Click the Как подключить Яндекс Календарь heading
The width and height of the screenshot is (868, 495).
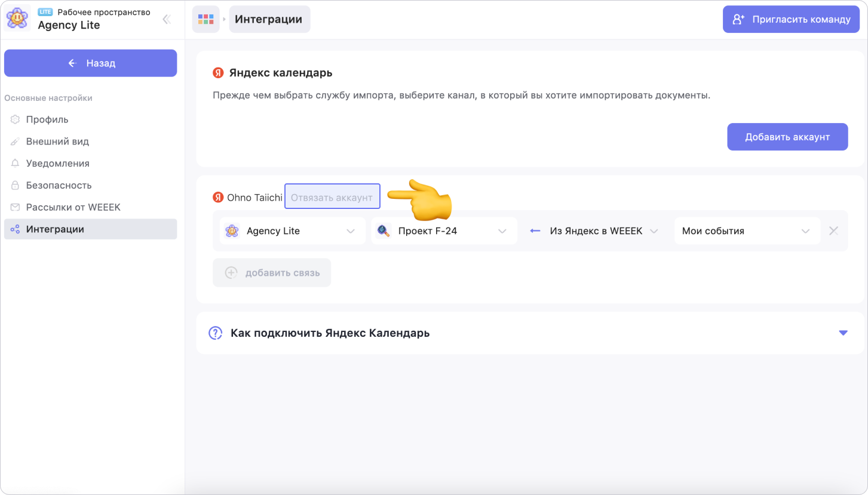tap(330, 333)
